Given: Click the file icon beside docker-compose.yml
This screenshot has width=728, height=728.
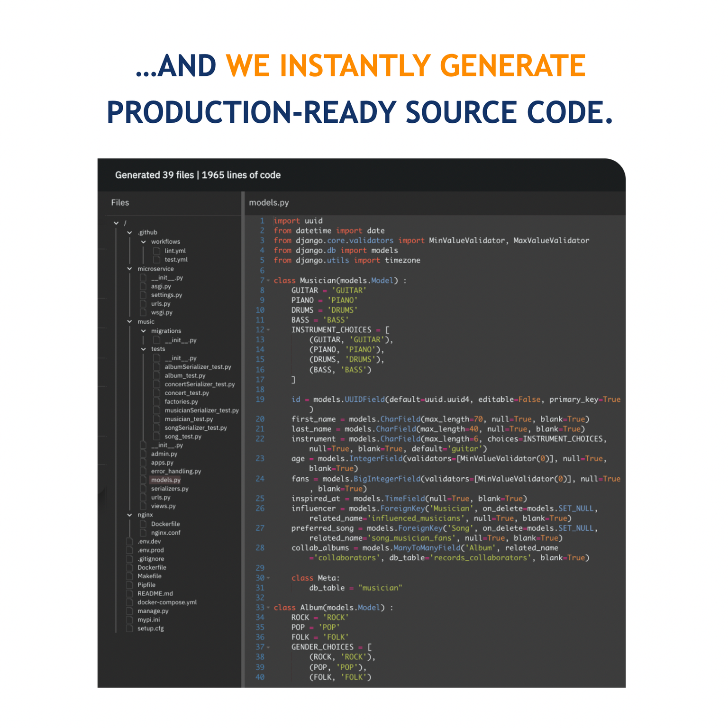Looking at the screenshot, I should (129, 602).
